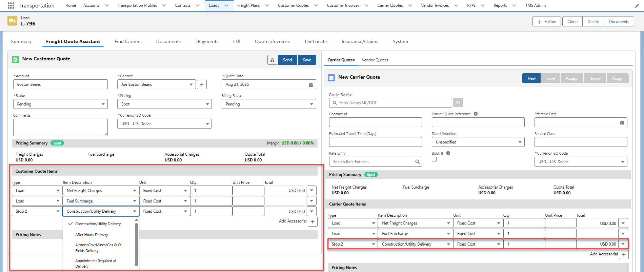Click the New Customer Quote icon
The height and width of the screenshot is (272, 644).
click(16, 59)
